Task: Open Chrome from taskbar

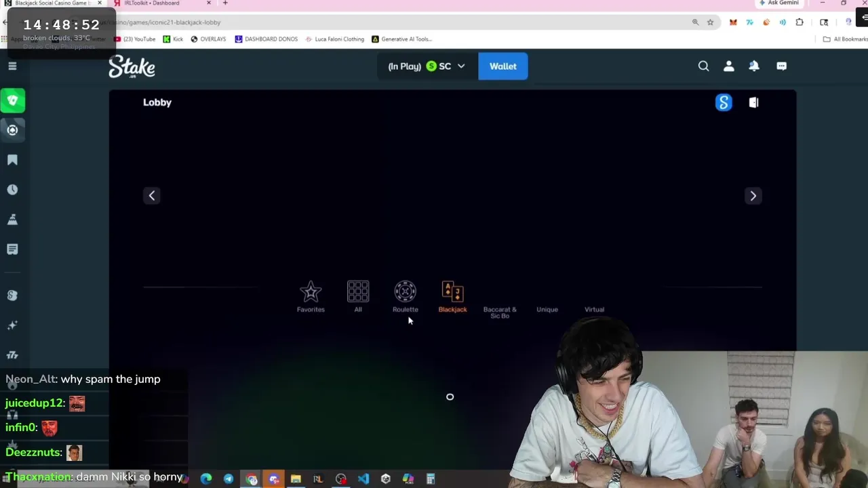Action: tap(251, 479)
